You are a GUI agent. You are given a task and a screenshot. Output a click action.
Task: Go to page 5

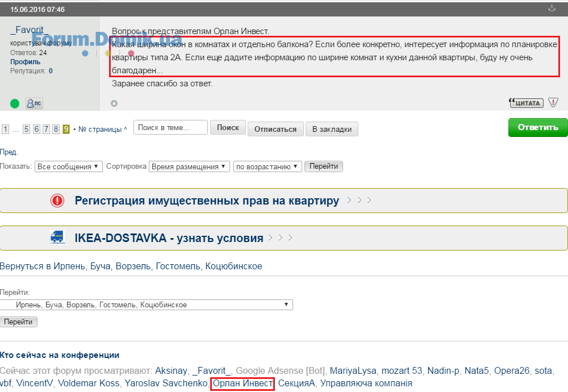(26, 130)
